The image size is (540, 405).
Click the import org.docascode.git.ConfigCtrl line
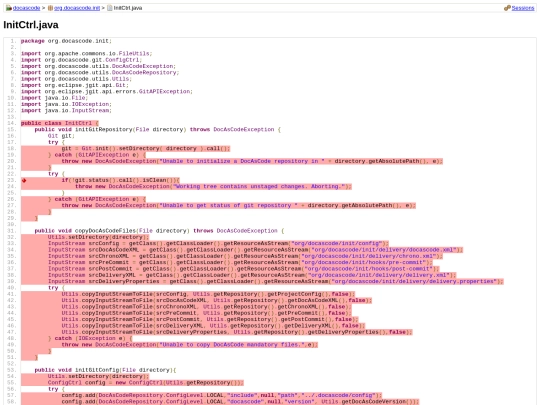81,60
